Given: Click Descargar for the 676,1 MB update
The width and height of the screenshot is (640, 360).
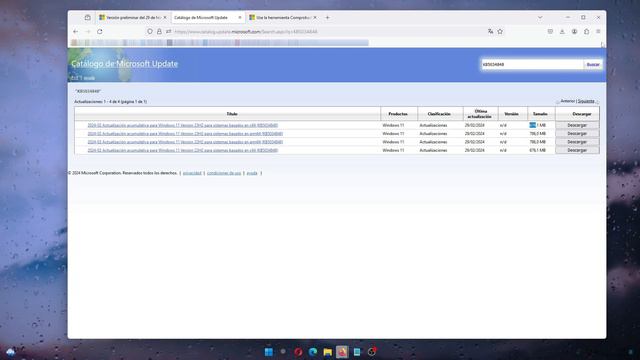Looking at the screenshot, I should pos(577,150).
